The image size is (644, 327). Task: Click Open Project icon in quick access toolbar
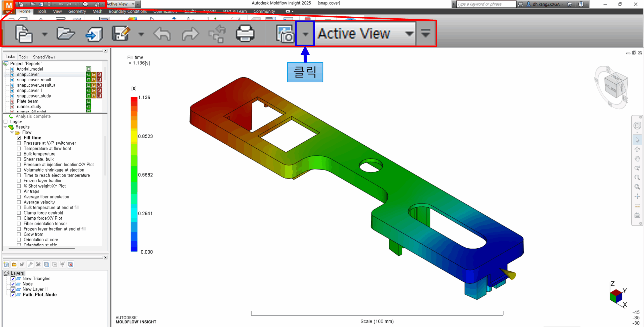(x=33, y=4)
